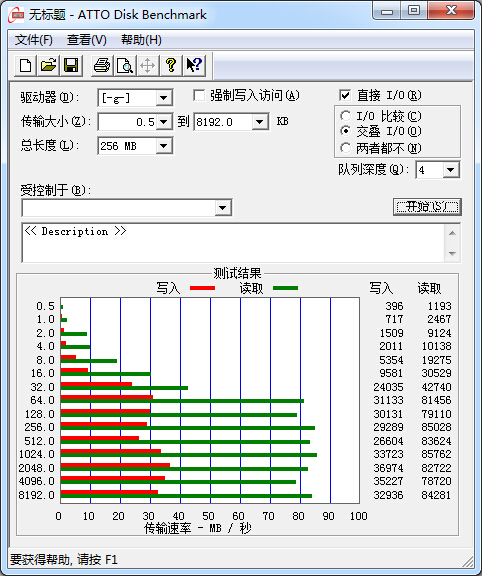
Task: Click inside the Description text field
Action: pos(234,243)
